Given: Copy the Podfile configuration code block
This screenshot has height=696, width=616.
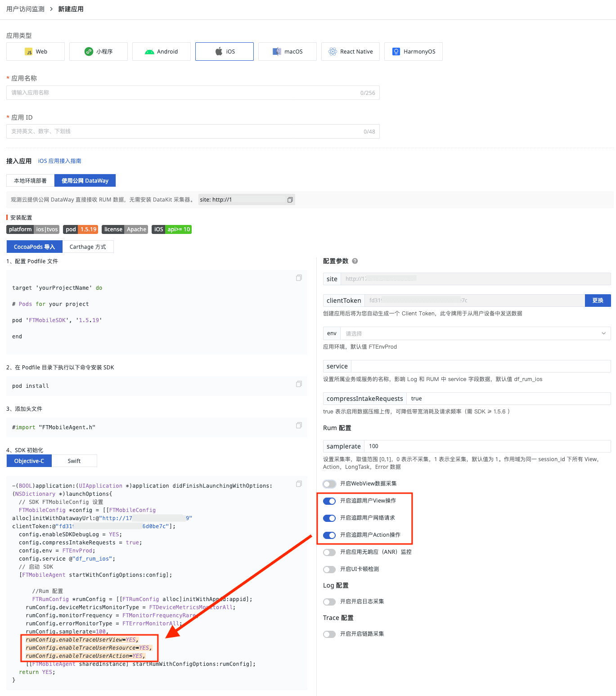Looking at the screenshot, I should coord(299,278).
